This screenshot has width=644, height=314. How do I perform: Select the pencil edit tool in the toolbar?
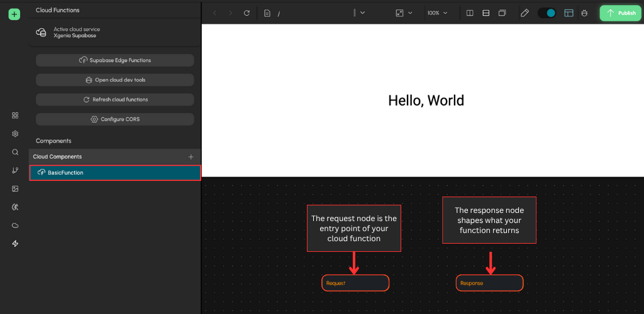pyautogui.click(x=525, y=13)
